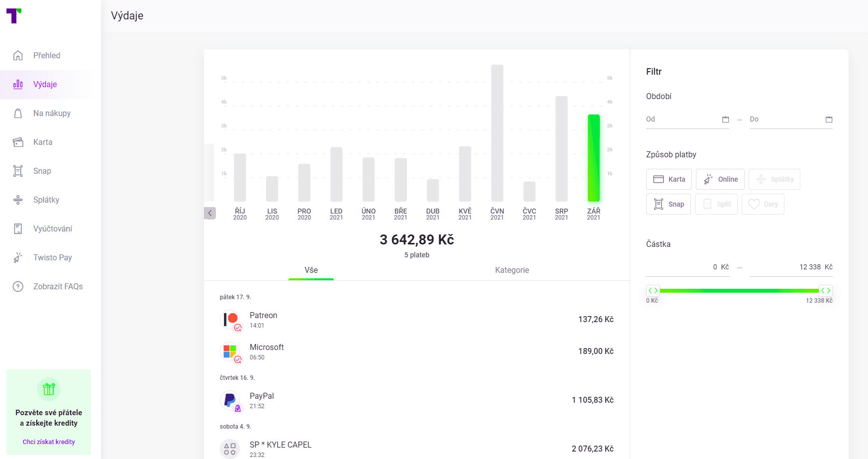The width and height of the screenshot is (868, 459).
Task: Open Přehled home icon in sidebar
Action: 18,55
